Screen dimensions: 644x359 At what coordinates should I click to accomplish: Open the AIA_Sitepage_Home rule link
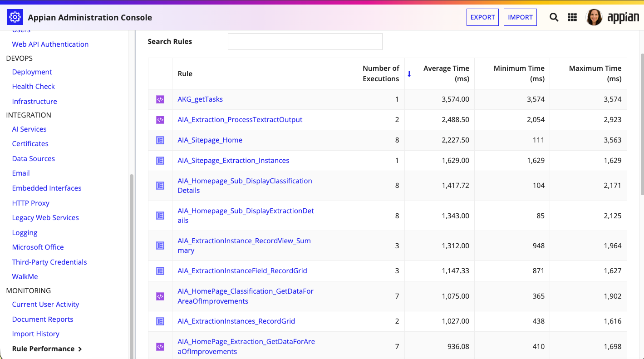click(210, 140)
